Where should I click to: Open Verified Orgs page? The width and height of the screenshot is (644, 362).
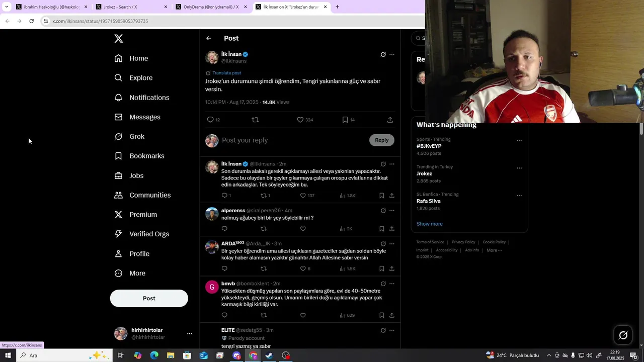click(141, 234)
